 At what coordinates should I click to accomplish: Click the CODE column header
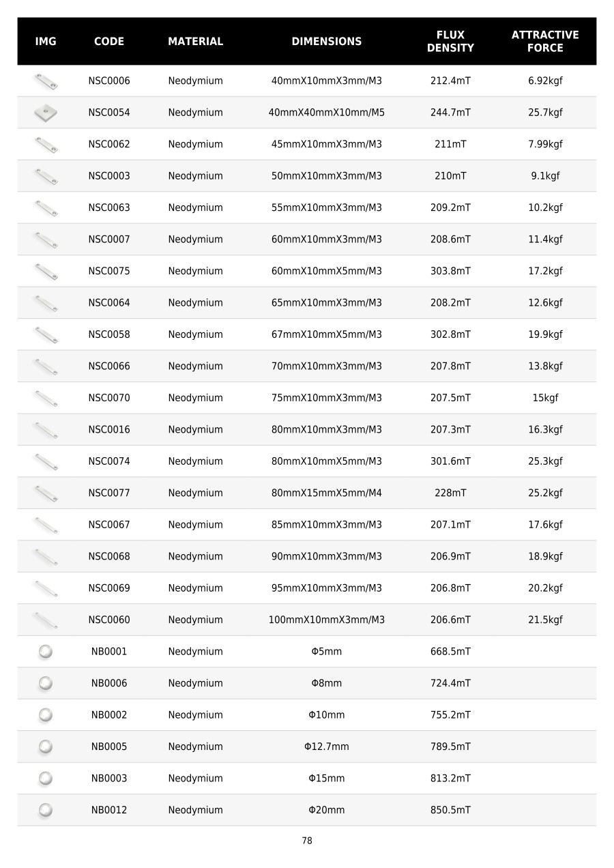point(109,41)
